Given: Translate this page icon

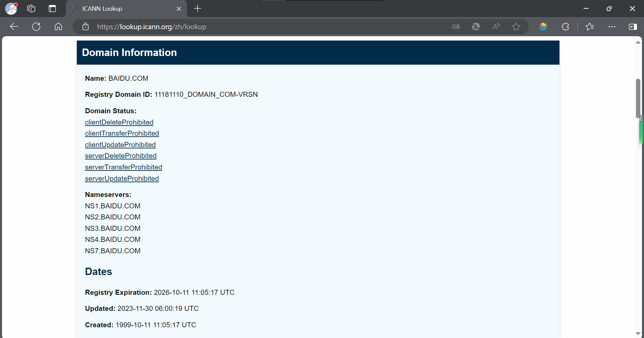Looking at the screenshot, I should 456,26.
